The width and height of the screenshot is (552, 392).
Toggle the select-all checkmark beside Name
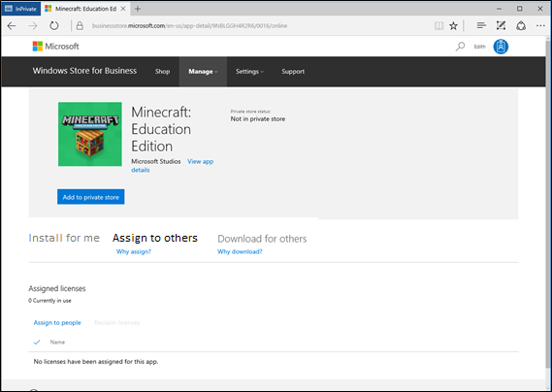(37, 342)
